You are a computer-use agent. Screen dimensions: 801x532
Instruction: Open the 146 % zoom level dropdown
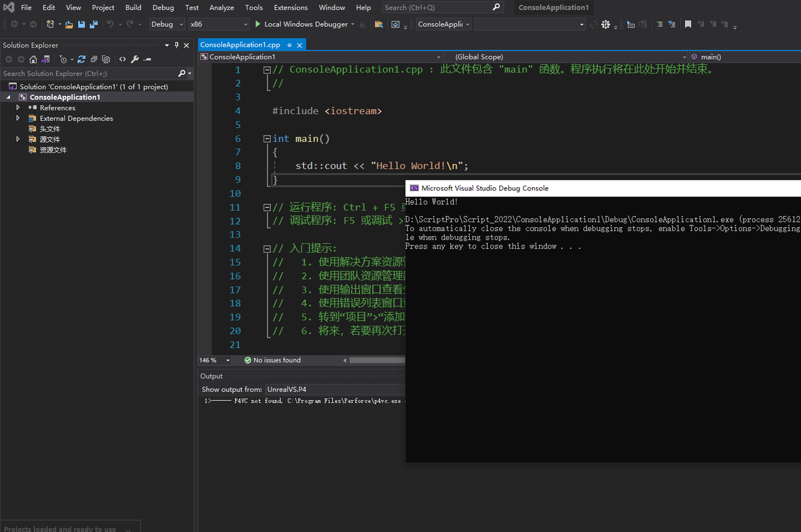coord(215,360)
